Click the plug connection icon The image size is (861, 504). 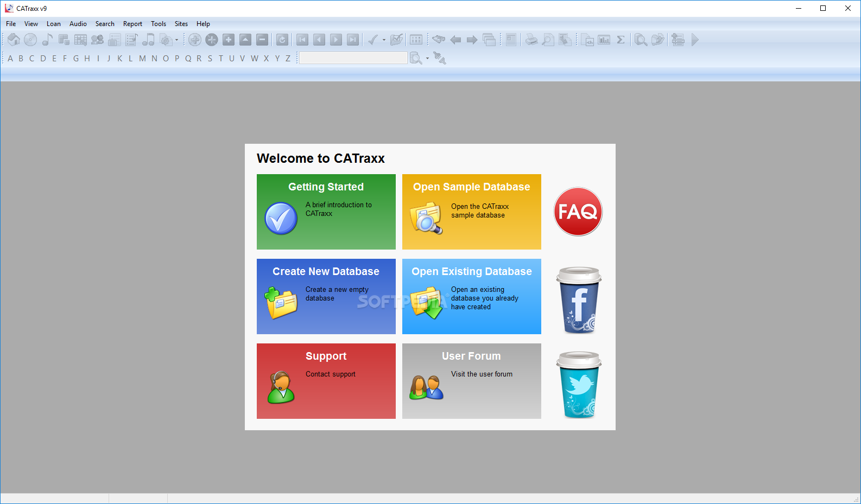pyautogui.click(x=440, y=58)
